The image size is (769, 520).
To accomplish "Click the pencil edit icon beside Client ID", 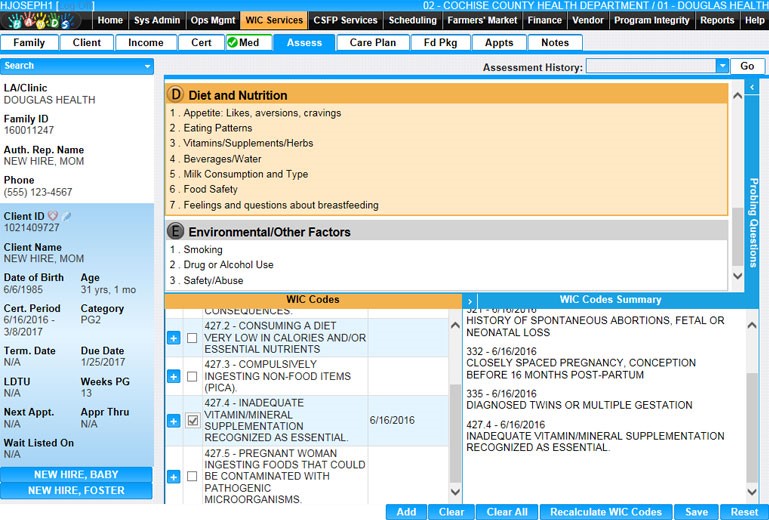I will point(67,216).
